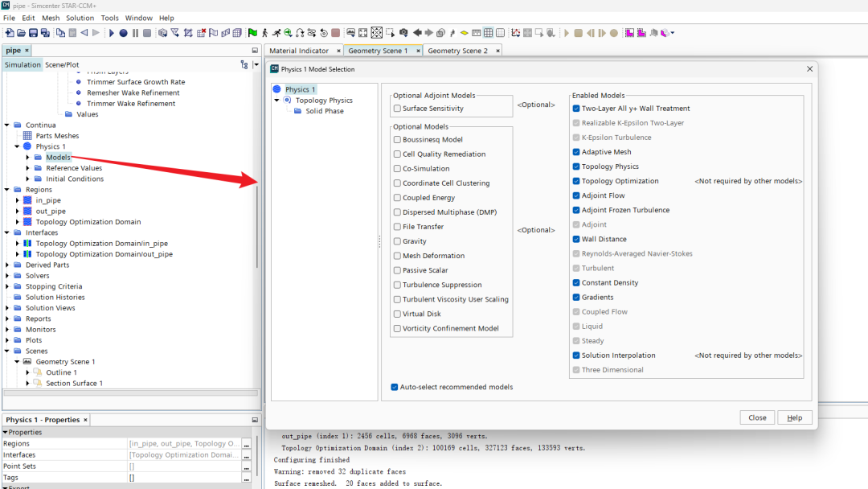Screen dimensions: 868x489
Task: Click the Next View right arrow icon
Action: [x=428, y=33]
